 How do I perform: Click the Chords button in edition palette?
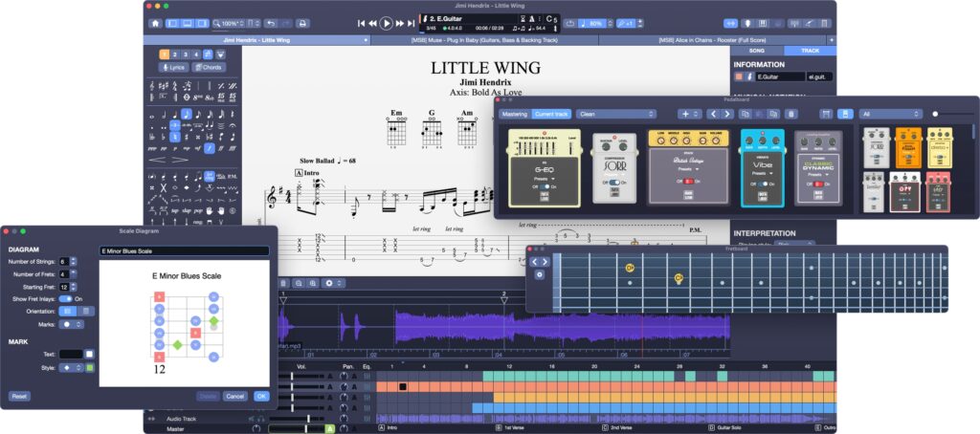(x=209, y=68)
